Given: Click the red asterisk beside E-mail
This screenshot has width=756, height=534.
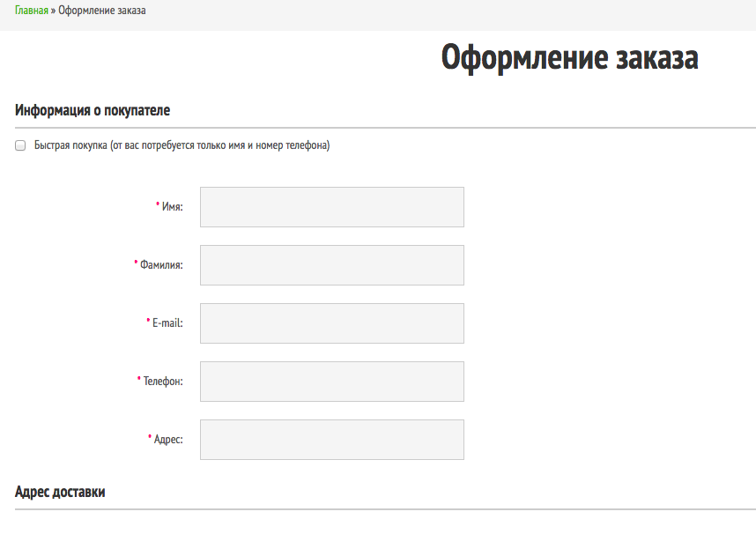Looking at the screenshot, I should point(148,322).
